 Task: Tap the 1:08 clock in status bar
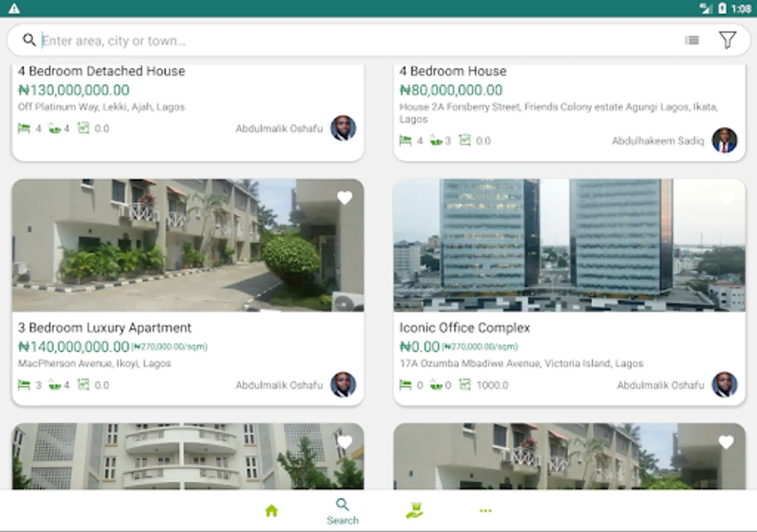click(x=742, y=8)
